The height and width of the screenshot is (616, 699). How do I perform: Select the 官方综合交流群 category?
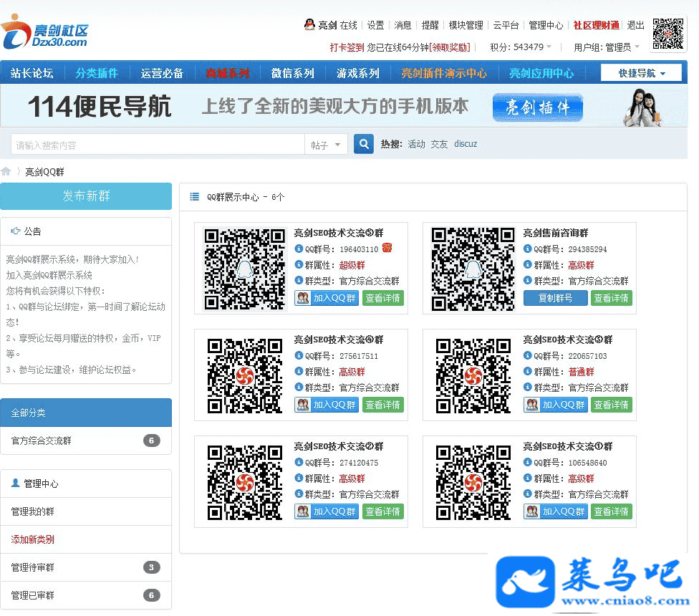(x=42, y=441)
